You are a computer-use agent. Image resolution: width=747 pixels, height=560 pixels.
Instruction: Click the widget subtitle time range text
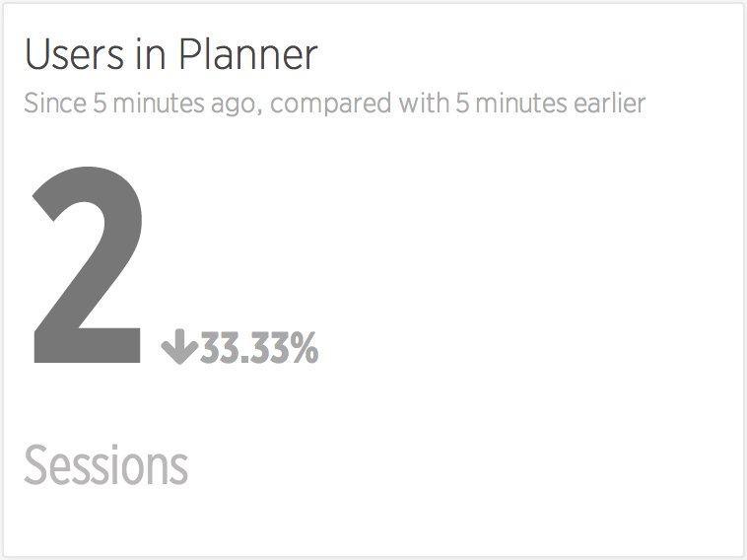[x=334, y=104]
